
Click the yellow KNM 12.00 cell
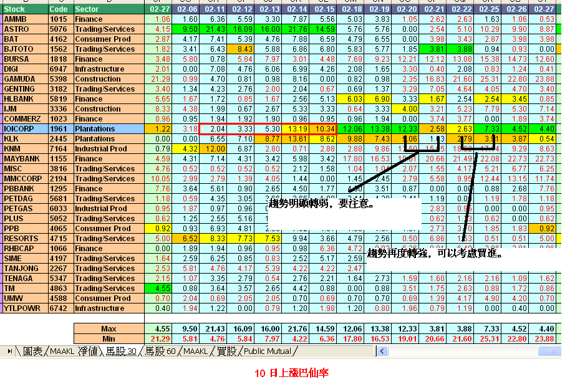coord(215,149)
